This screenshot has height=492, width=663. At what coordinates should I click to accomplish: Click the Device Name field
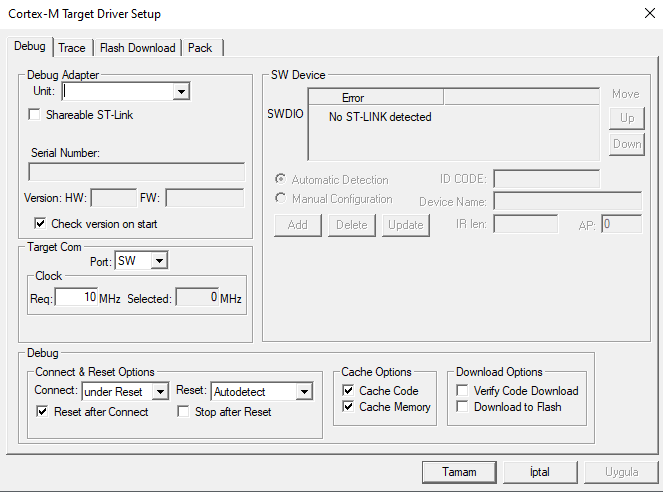pos(568,201)
